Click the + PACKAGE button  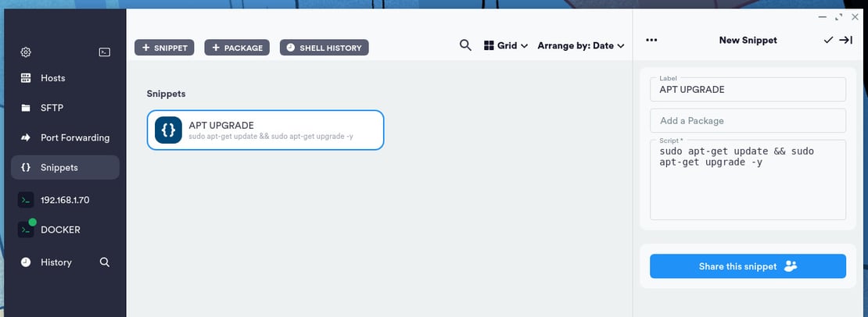click(x=237, y=48)
